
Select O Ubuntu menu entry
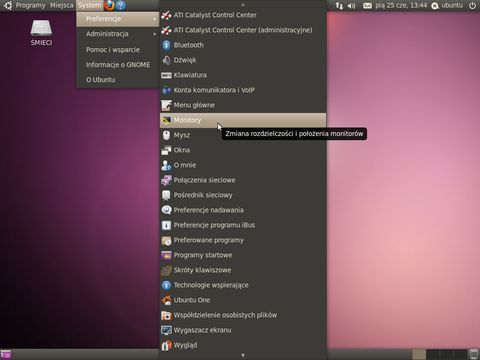[x=117, y=80]
